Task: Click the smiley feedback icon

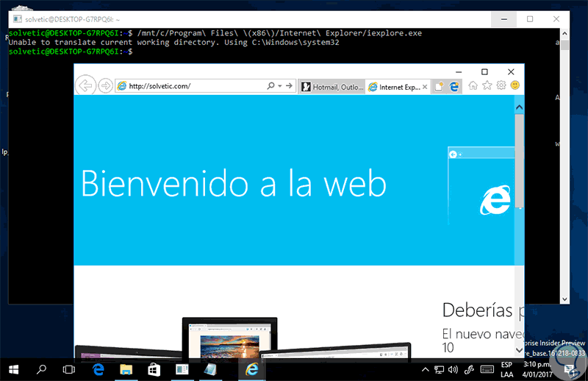Action: (x=515, y=85)
